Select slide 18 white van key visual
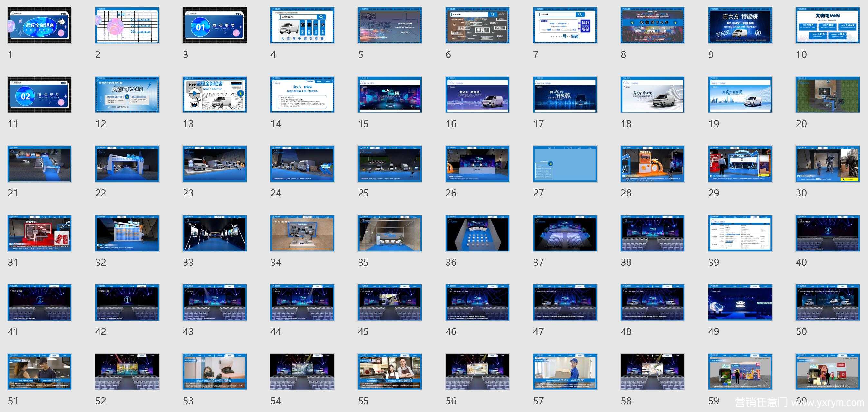Image resolution: width=868 pixels, height=412 pixels. click(x=653, y=95)
